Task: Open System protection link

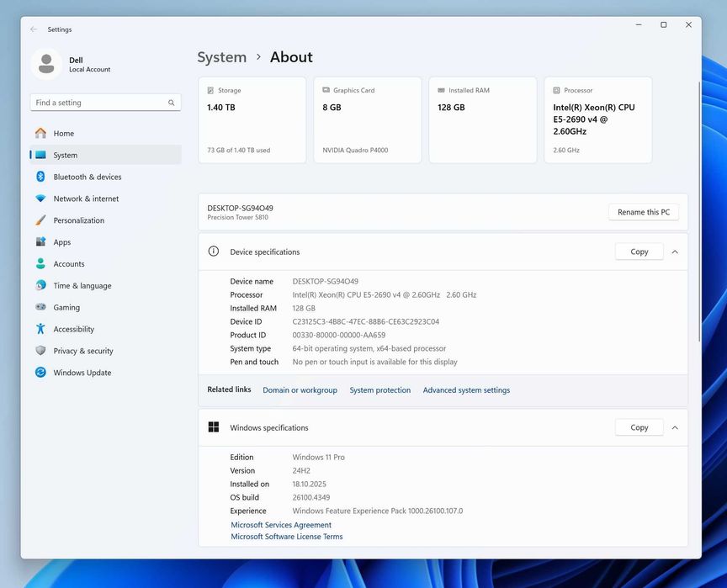Action: (379, 390)
